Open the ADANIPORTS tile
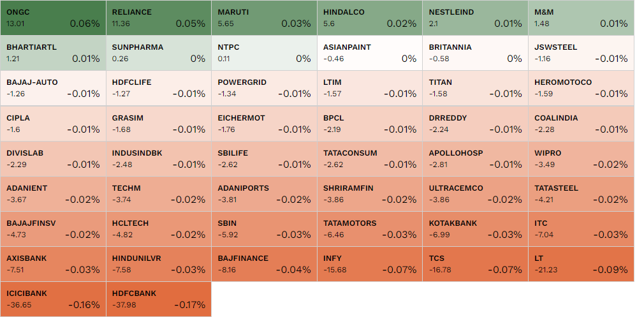Image resolution: width=644 pixels, height=317 pixels. click(x=264, y=194)
